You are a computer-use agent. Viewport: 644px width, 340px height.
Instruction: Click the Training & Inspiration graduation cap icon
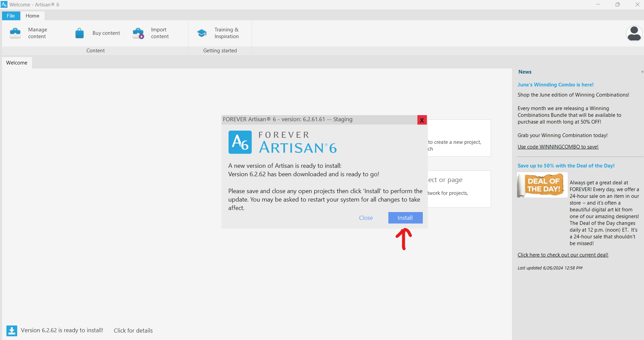click(x=202, y=33)
